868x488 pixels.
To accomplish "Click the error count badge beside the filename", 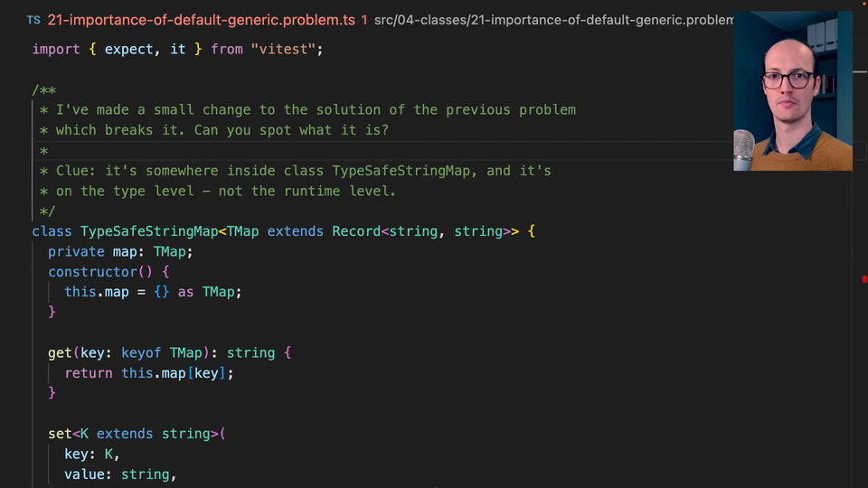I will [x=364, y=20].
